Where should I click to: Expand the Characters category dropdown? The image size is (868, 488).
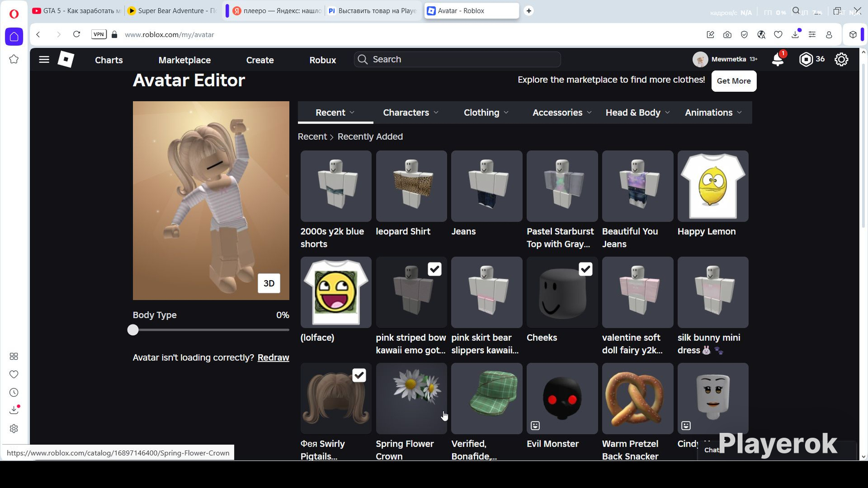411,113
